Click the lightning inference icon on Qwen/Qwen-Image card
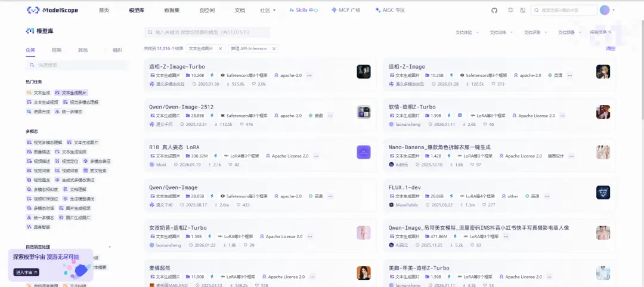The width and height of the screenshot is (644, 287). (212, 196)
